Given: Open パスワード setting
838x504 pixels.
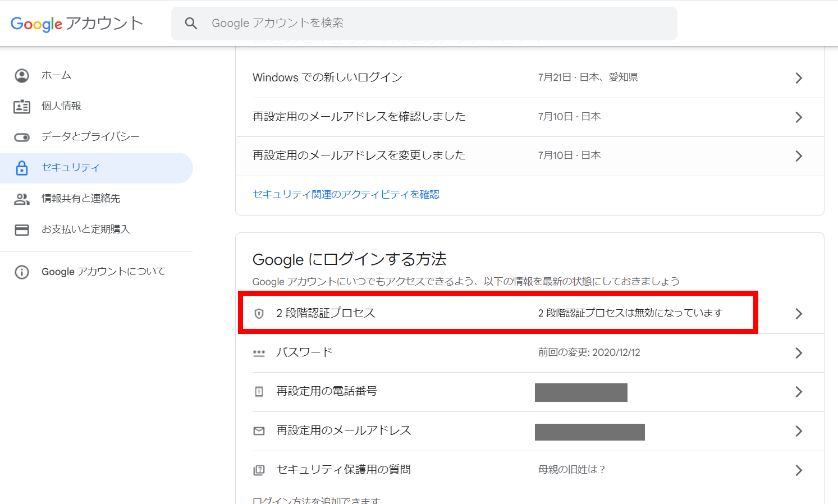Looking at the screenshot, I should (530, 353).
